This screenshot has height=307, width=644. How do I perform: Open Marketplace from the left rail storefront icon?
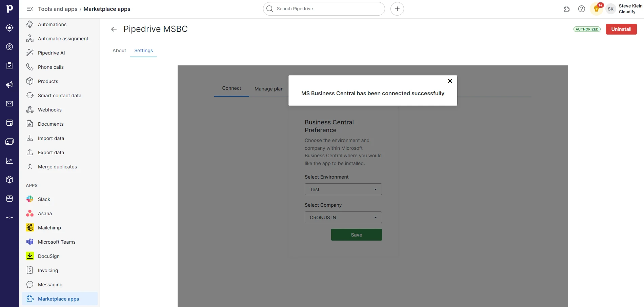[x=9, y=199]
